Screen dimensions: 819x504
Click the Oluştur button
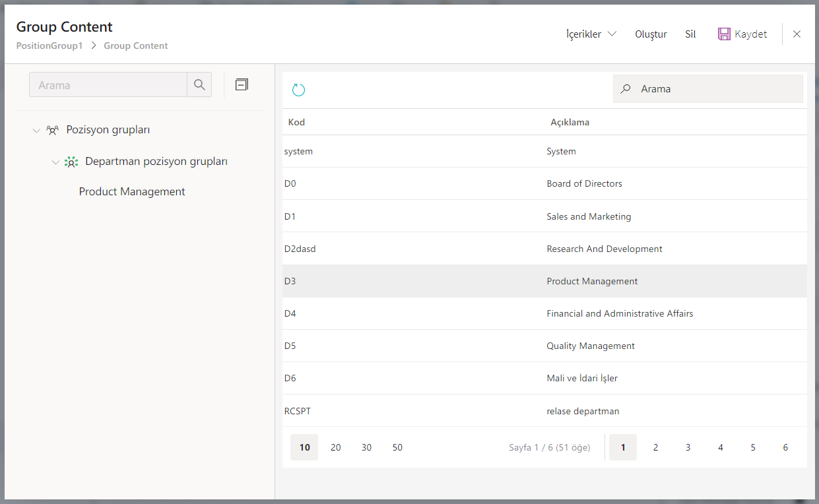coord(651,34)
